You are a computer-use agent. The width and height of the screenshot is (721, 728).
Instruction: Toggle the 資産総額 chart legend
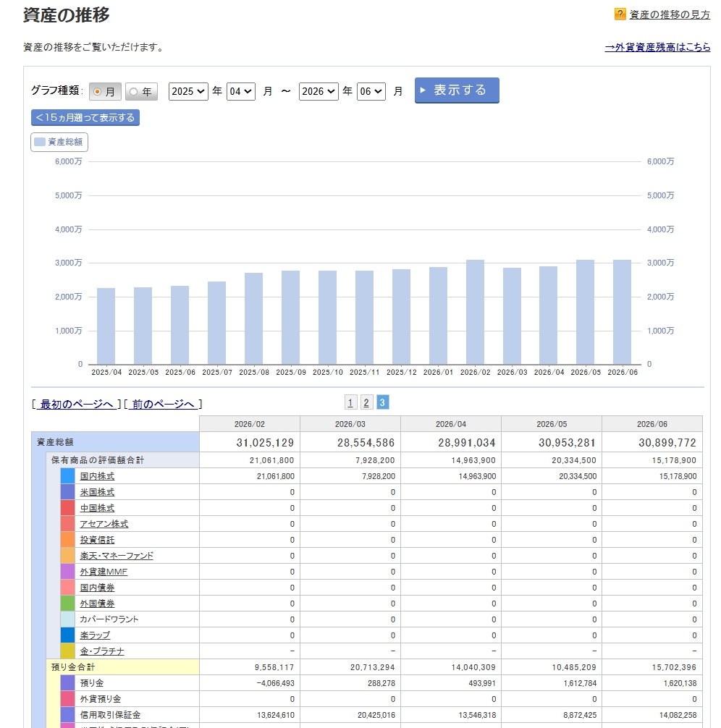click(x=59, y=142)
